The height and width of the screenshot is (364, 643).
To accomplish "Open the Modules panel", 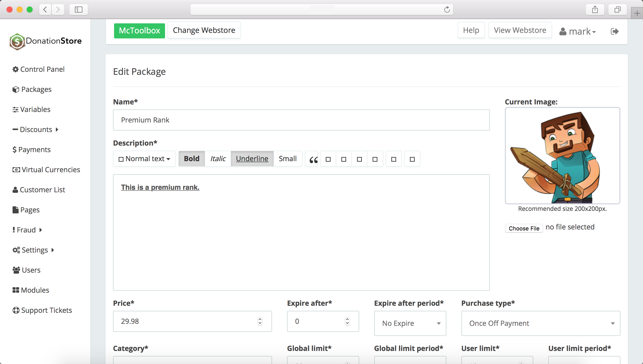I will [x=35, y=290].
